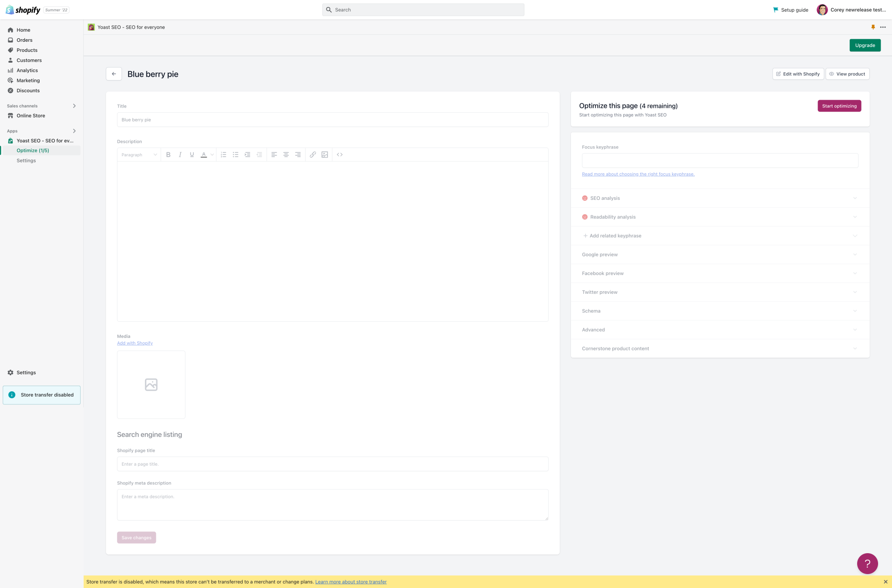Open Yoast app Settings sub-item
892x588 pixels.
click(x=26, y=161)
